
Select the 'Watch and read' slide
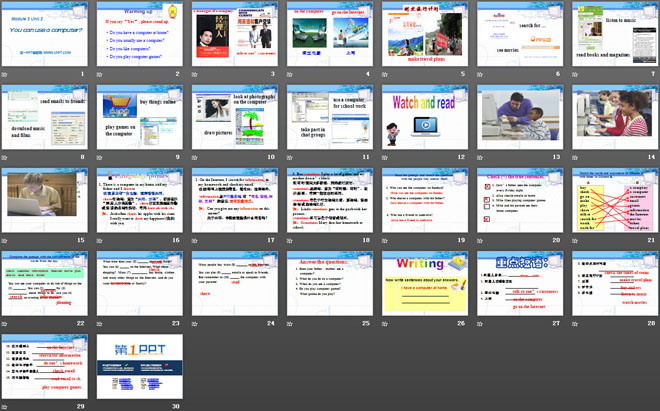point(424,115)
